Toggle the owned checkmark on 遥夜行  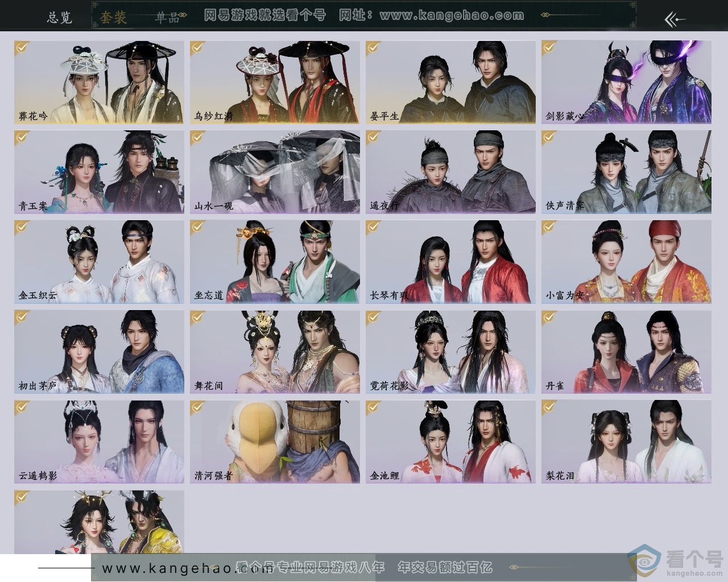coord(373,137)
